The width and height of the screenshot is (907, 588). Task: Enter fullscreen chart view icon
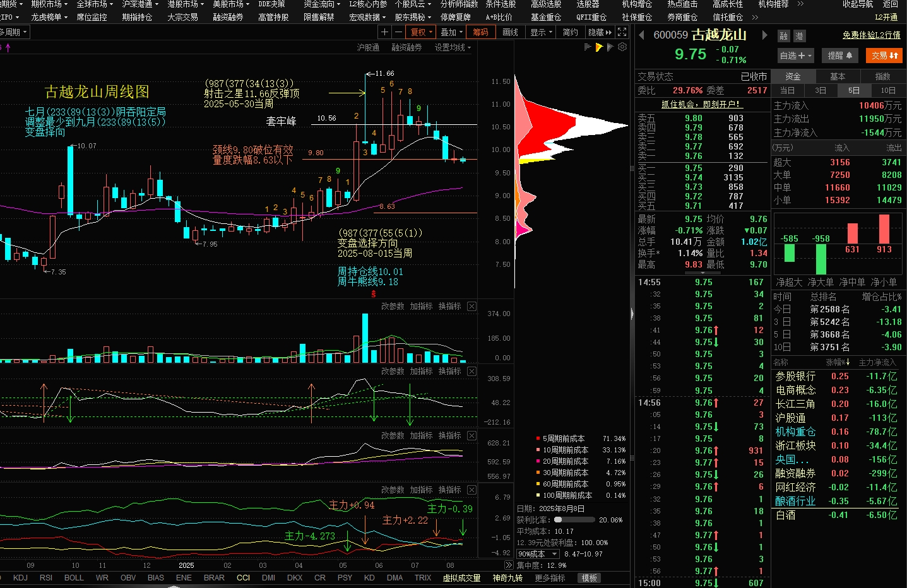coord(622,32)
